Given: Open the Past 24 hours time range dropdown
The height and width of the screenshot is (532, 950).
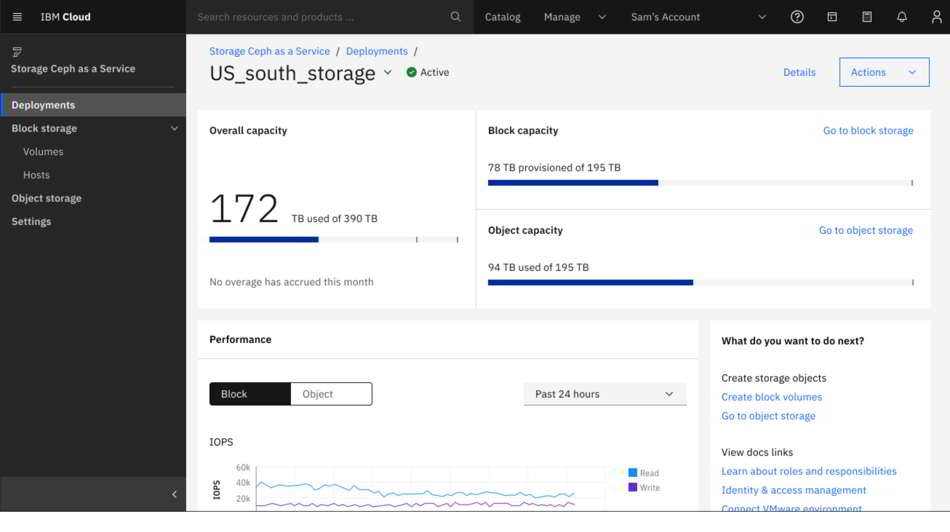Looking at the screenshot, I should 605,394.
